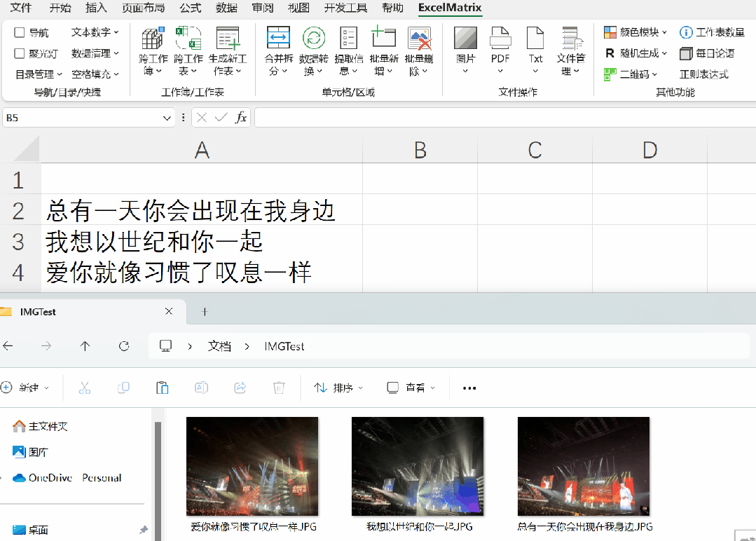Click the 工作表数量 info icon
This screenshot has height=541, width=756.
[x=686, y=32]
